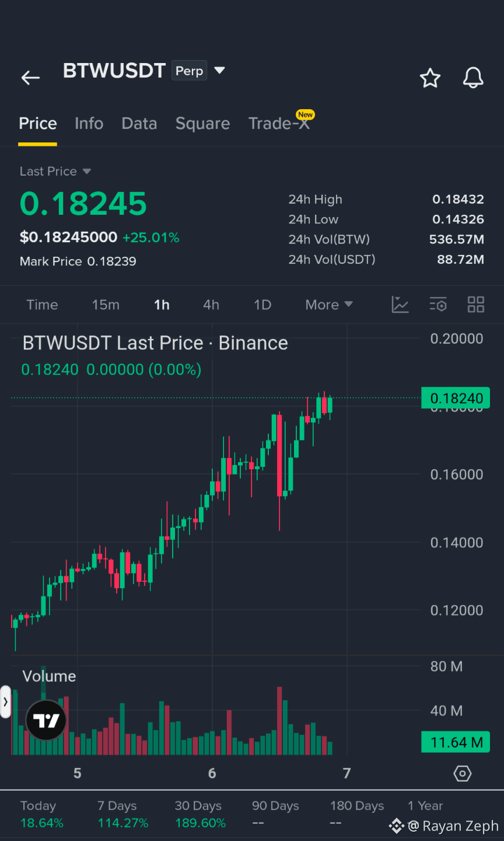Click the 24h Low value 0.14326

pyautogui.click(x=458, y=219)
